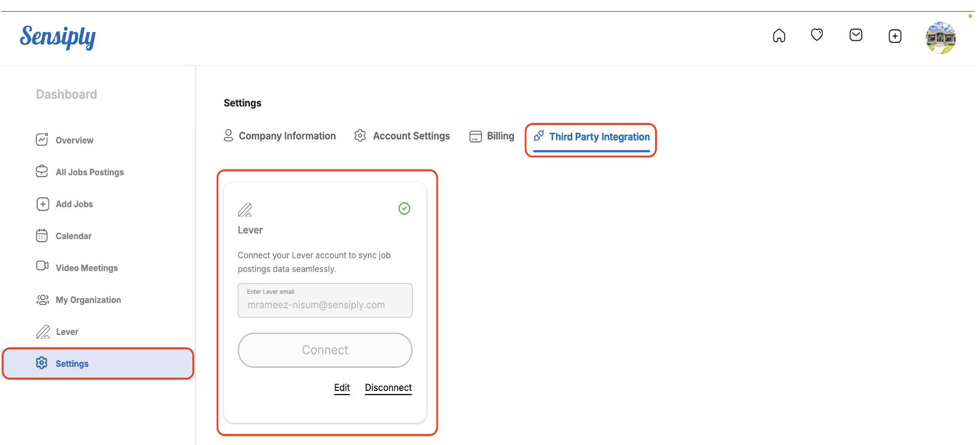The image size is (980, 445).
Task: Click the green connected checkmark icon
Action: tap(404, 209)
